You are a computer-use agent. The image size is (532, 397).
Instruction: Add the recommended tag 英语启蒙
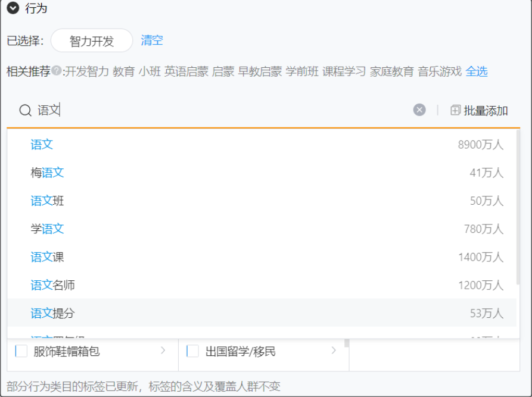186,71
